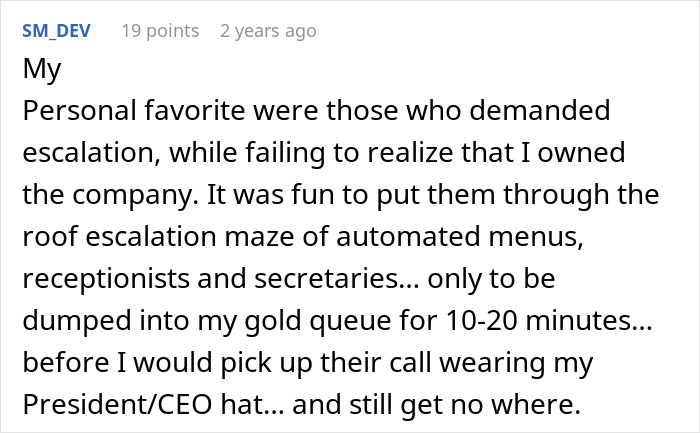Click the text '10-20 minutes...'

549,321
